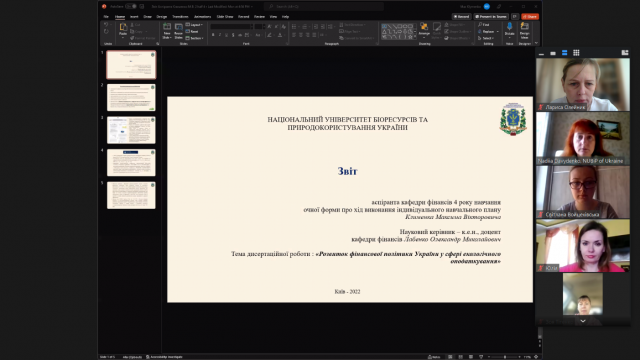
Task: Toggle Text Shadow formatting
Action: click(x=233, y=35)
